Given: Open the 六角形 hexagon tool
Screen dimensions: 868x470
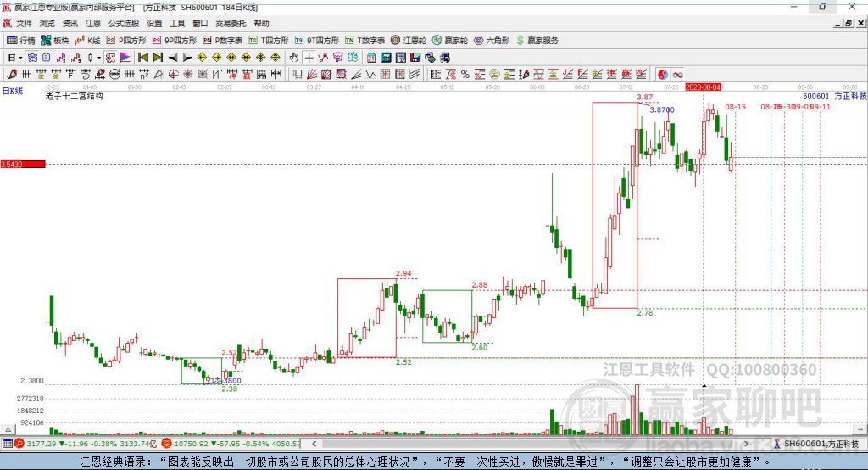Looking at the screenshot, I should pos(491,41).
